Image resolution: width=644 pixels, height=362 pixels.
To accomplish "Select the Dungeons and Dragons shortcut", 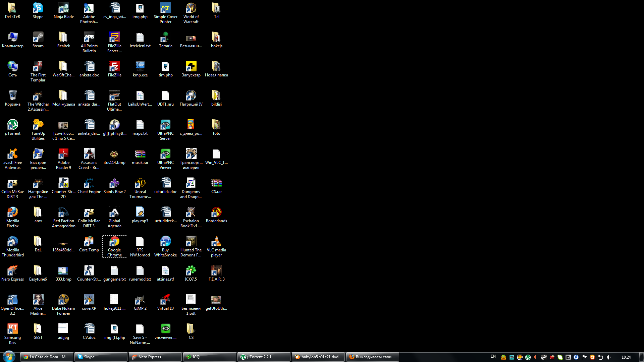I will tap(191, 188).
